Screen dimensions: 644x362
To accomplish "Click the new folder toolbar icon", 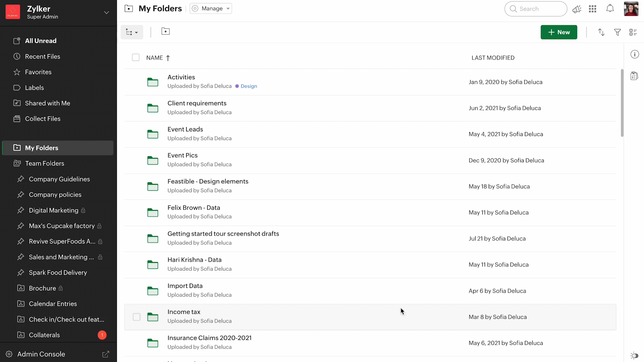I will pyautogui.click(x=165, y=32).
